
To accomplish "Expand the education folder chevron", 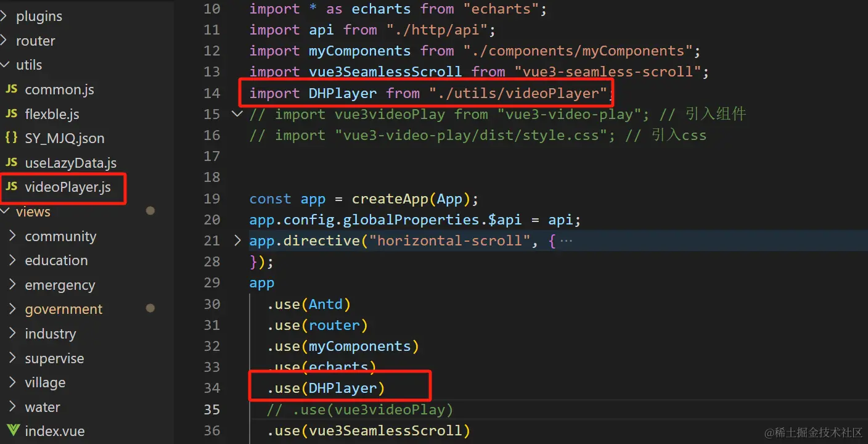I will 13,261.
